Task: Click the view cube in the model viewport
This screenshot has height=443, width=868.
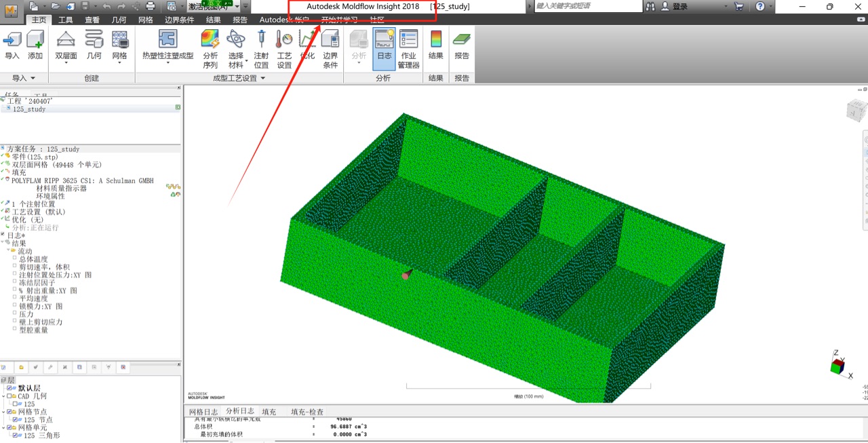Action: pos(857,110)
